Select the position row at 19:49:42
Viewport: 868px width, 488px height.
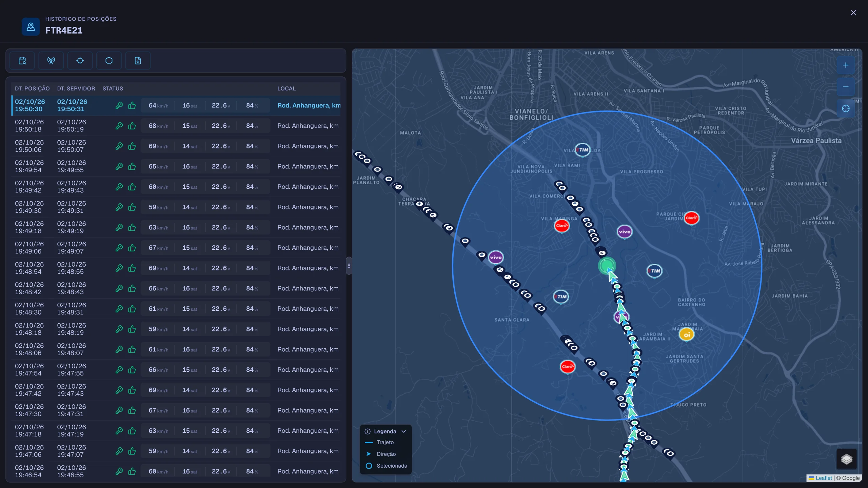[x=176, y=187]
